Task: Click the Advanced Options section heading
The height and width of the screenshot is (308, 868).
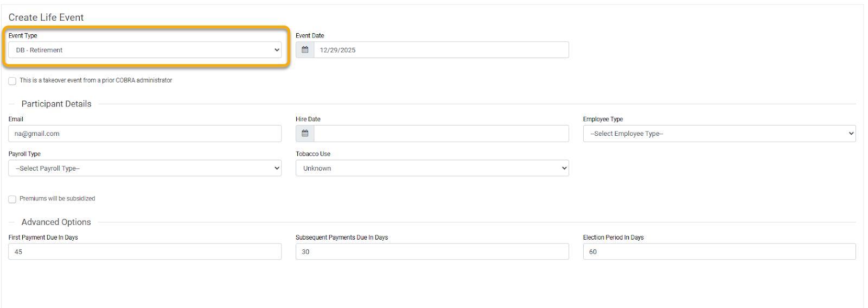Action: click(x=56, y=222)
